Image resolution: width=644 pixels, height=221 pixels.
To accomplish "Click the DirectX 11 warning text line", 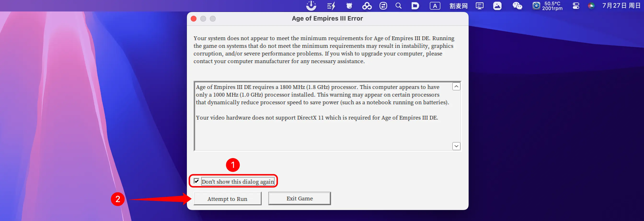I will 317,118.
